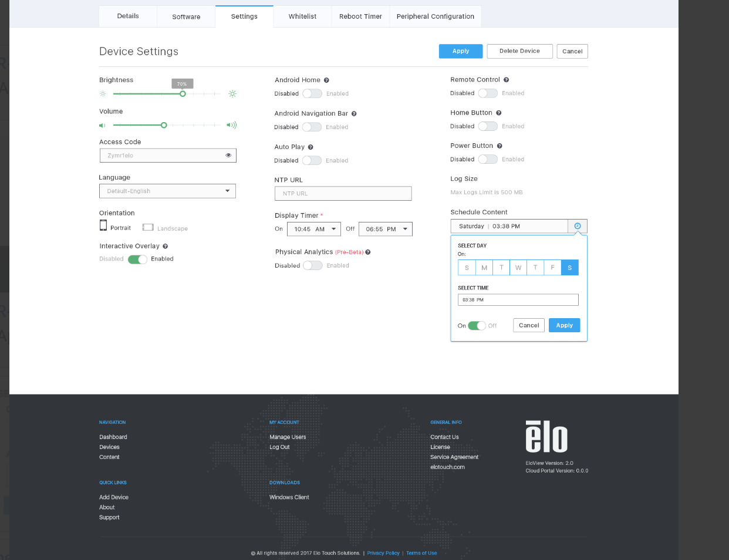
Task: Click the Select Time input field
Action: (518, 300)
